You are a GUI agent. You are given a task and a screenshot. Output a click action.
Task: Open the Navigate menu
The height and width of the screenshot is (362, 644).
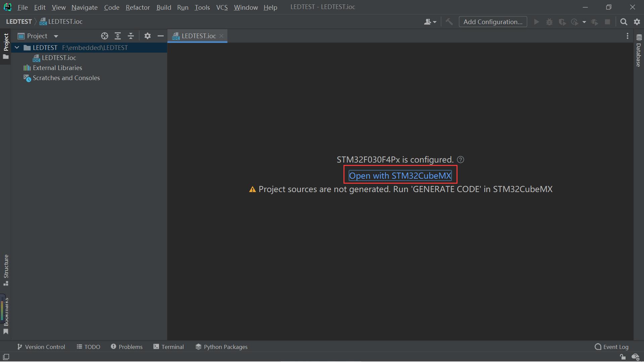tap(84, 7)
